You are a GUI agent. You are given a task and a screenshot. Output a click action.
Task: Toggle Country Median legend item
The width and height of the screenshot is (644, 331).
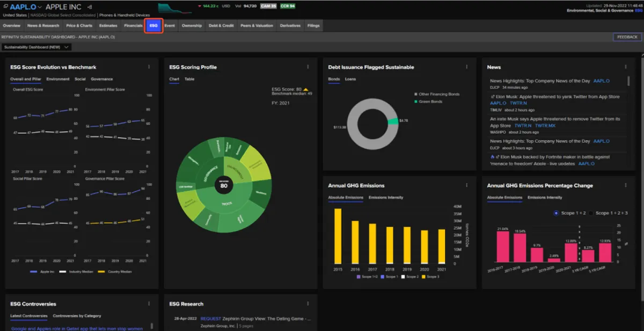pos(115,271)
